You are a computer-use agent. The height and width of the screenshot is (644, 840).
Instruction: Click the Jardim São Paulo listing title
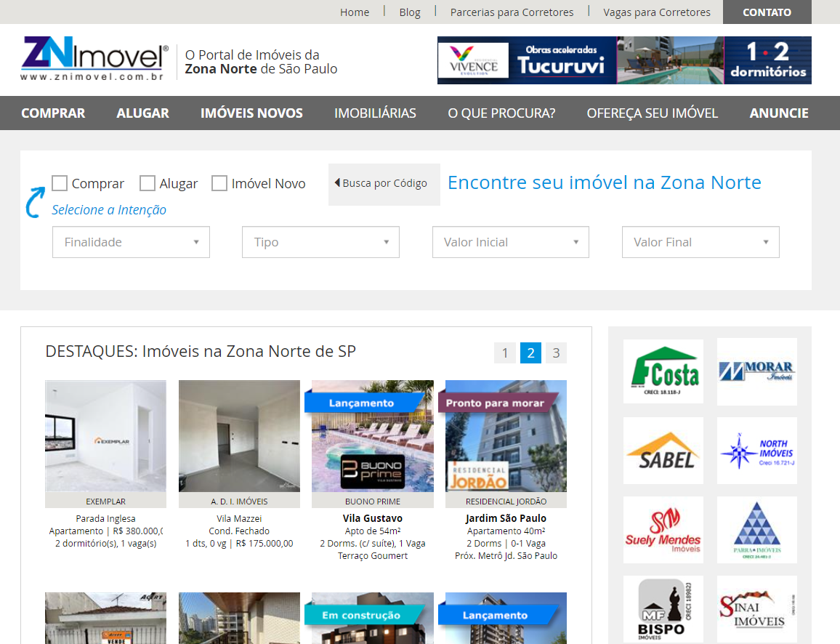506,518
